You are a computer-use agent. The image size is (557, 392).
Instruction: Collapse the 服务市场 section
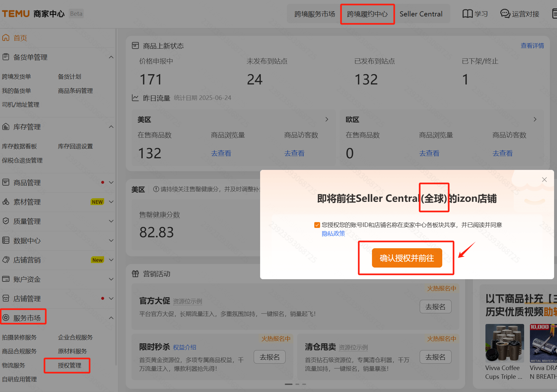point(111,317)
